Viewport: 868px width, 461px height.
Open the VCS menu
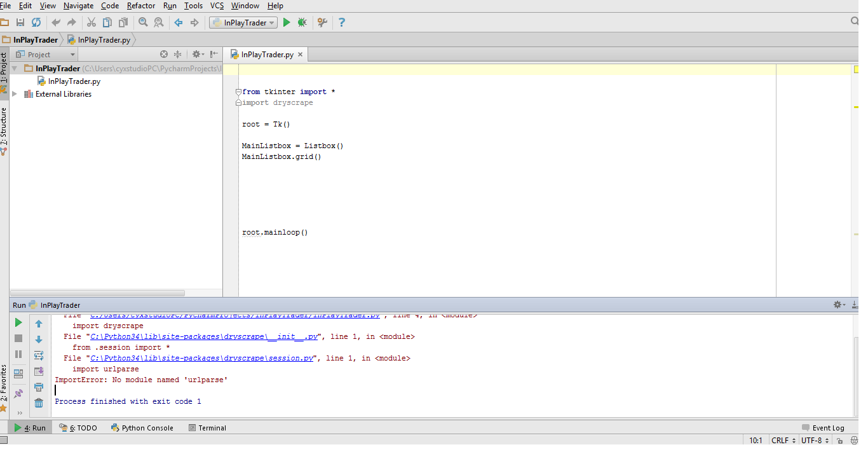tap(217, 6)
